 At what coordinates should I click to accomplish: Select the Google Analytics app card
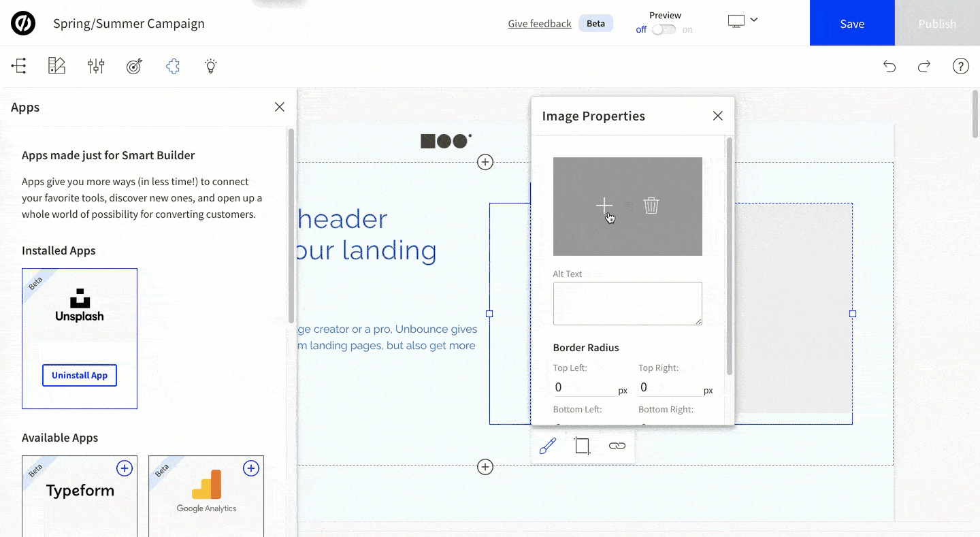tap(206, 496)
